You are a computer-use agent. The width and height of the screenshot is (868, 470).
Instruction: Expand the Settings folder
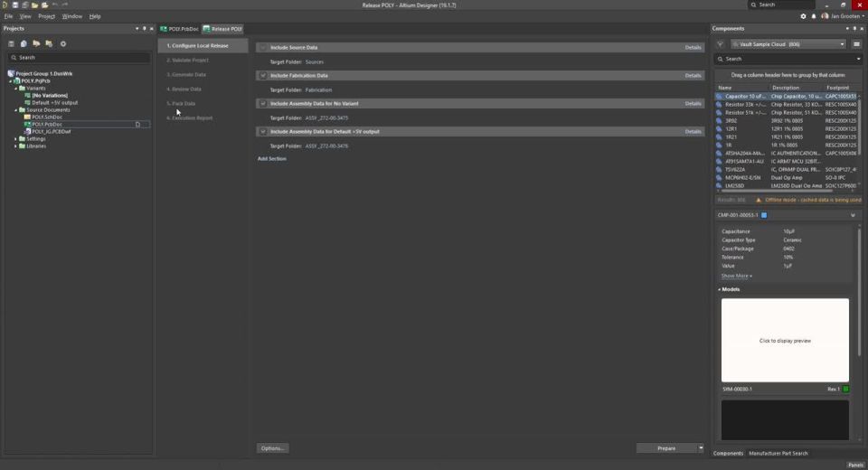point(15,139)
